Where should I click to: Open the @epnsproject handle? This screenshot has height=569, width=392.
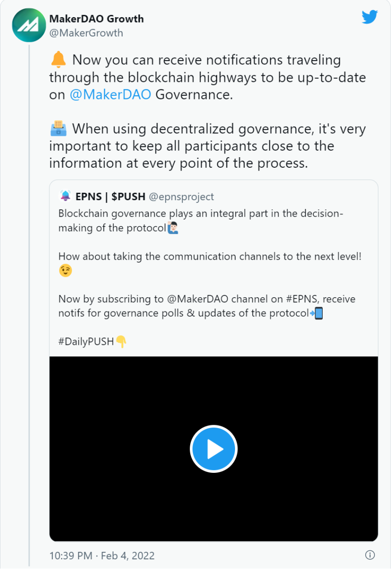click(x=181, y=196)
